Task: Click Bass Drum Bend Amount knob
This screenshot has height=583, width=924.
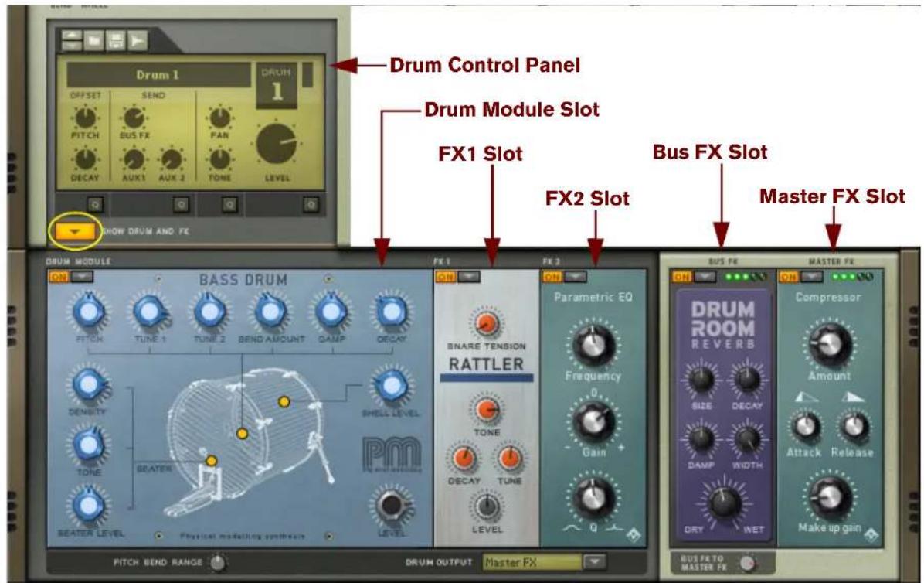Action: [270, 312]
